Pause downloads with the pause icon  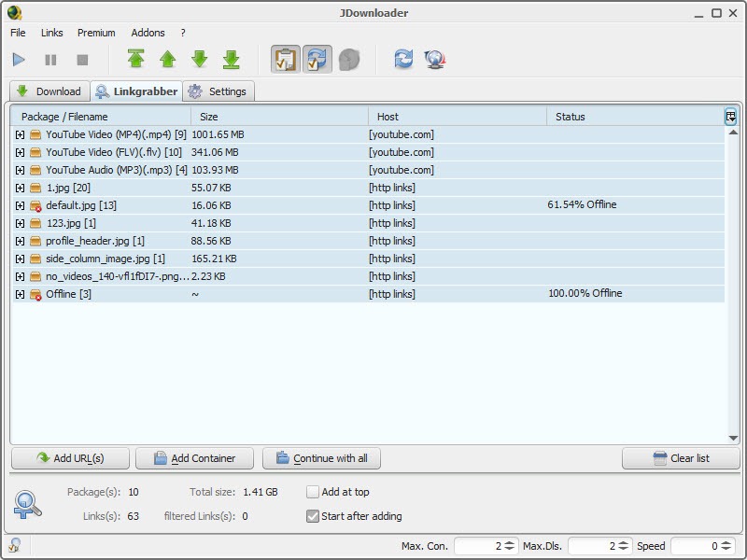(x=50, y=60)
